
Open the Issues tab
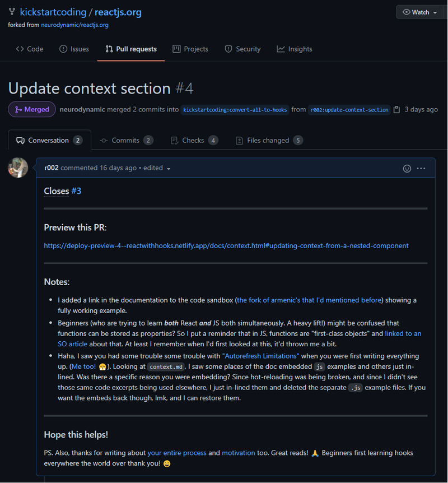(74, 49)
